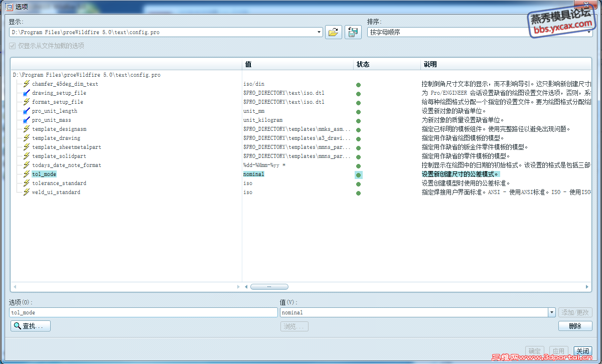Click lightning icon beside template_drawing
The image size is (602, 364).
[27, 138]
